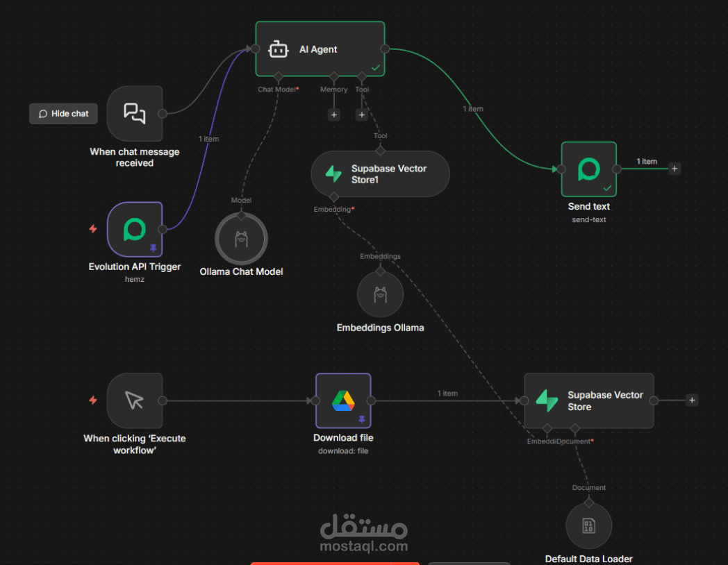Open the Send text node
The width and height of the screenshot is (728, 565).
(588, 169)
